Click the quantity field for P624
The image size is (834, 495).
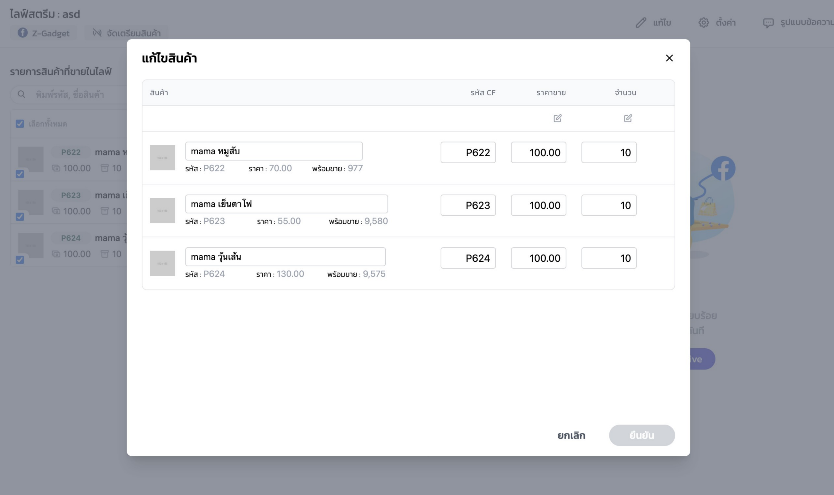(x=608, y=258)
